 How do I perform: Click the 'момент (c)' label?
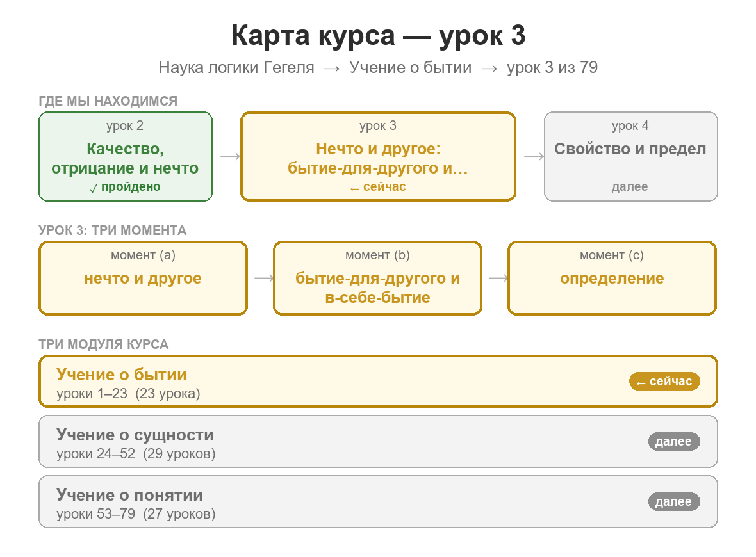(x=612, y=255)
